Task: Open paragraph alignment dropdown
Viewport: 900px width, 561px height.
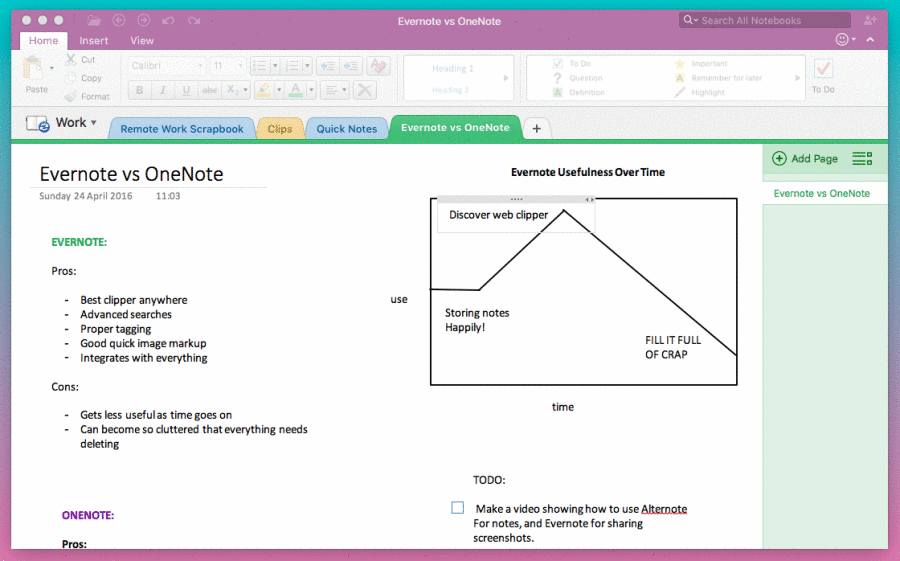Action: pos(335,90)
